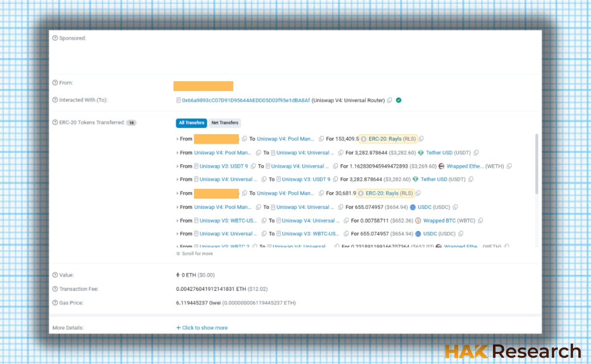Viewport: 591px width, 364px height.
Task: Click the USDC logo in the row sent to Uniswap V3: WBTC-US
Action: [x=418, y=234]
